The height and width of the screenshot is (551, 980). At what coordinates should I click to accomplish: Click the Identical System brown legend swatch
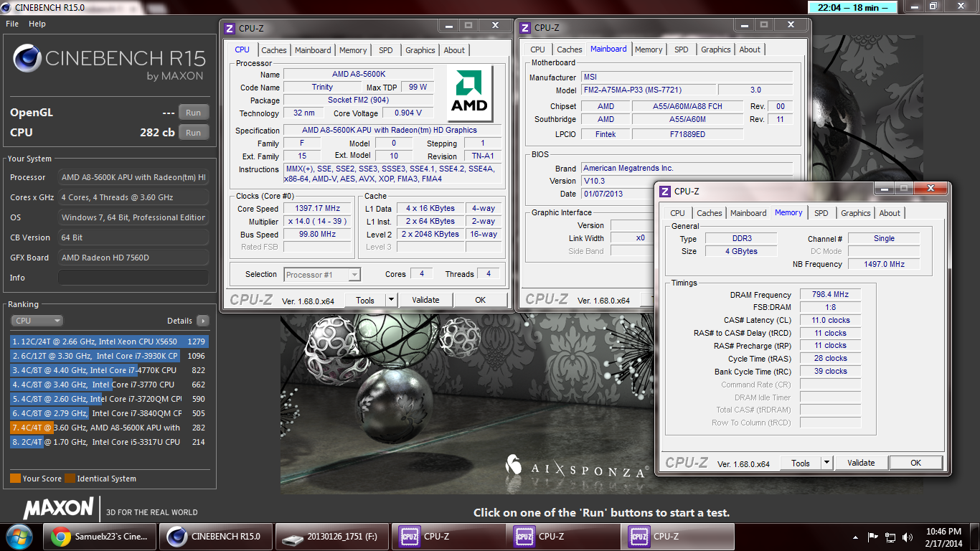(70, 479)
